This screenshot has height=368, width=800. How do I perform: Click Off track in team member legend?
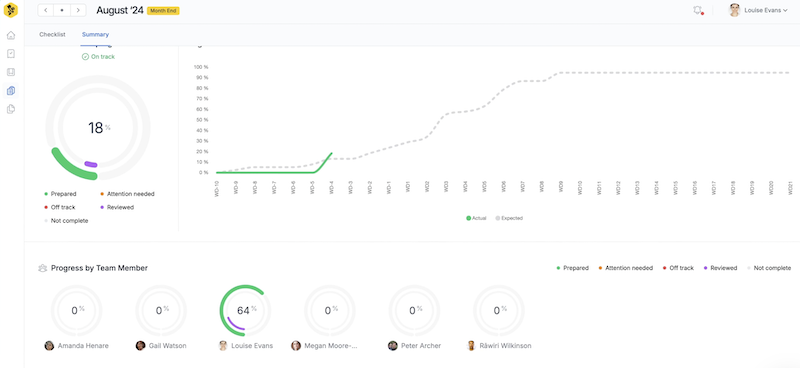(678, 268)
